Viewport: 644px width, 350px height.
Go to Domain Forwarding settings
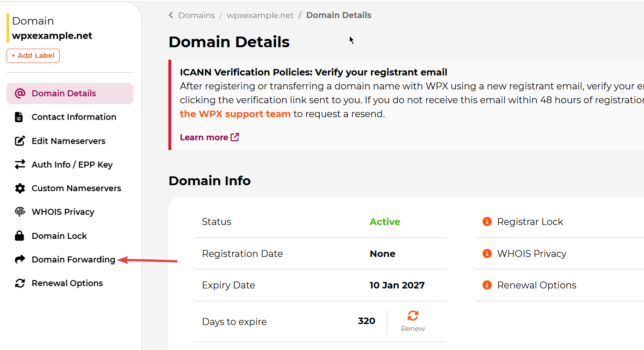(73, 260)
